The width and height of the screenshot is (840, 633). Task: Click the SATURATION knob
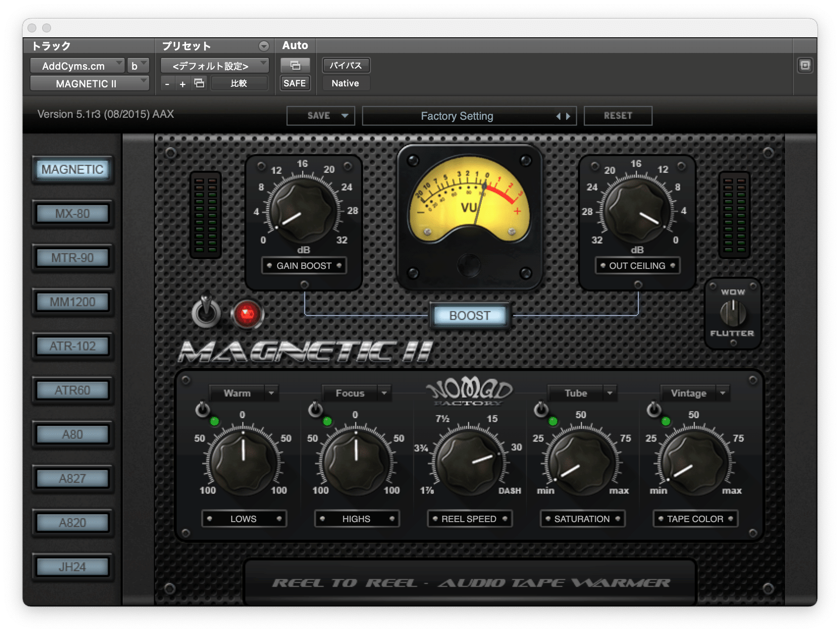click(582, 462)
